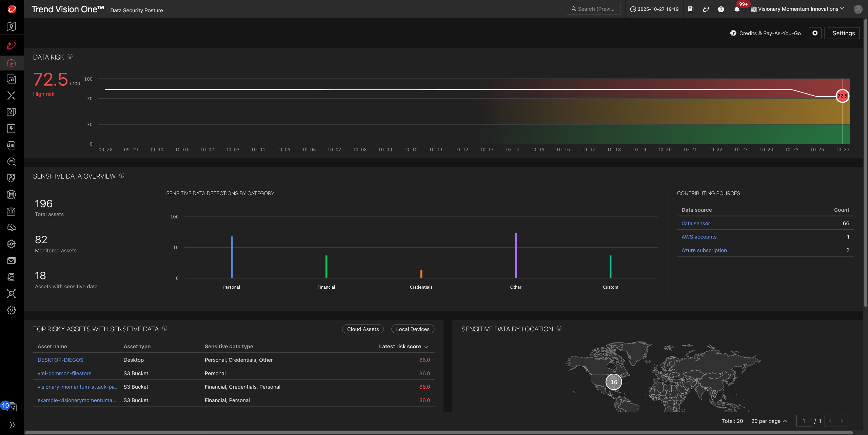868x435 pixels.
Task: Click the data sensor source link
Action: point(695,223)
